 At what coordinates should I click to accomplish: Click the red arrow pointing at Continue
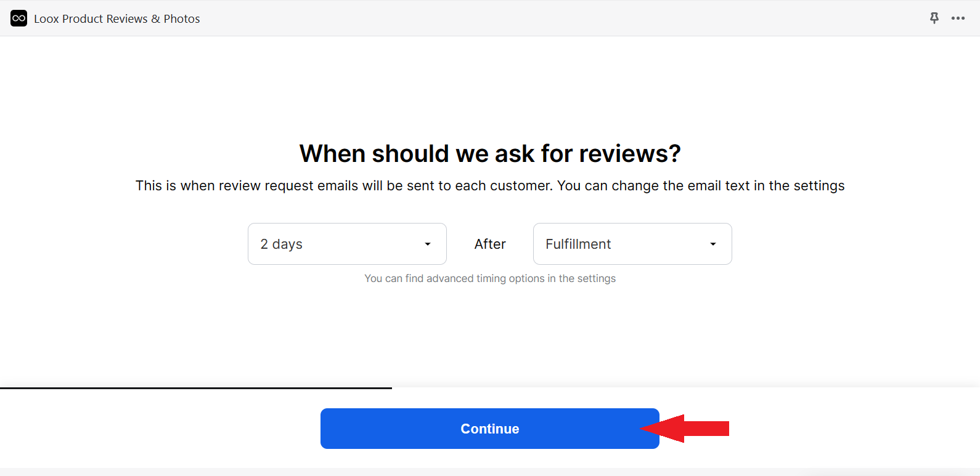coord(685,429)
